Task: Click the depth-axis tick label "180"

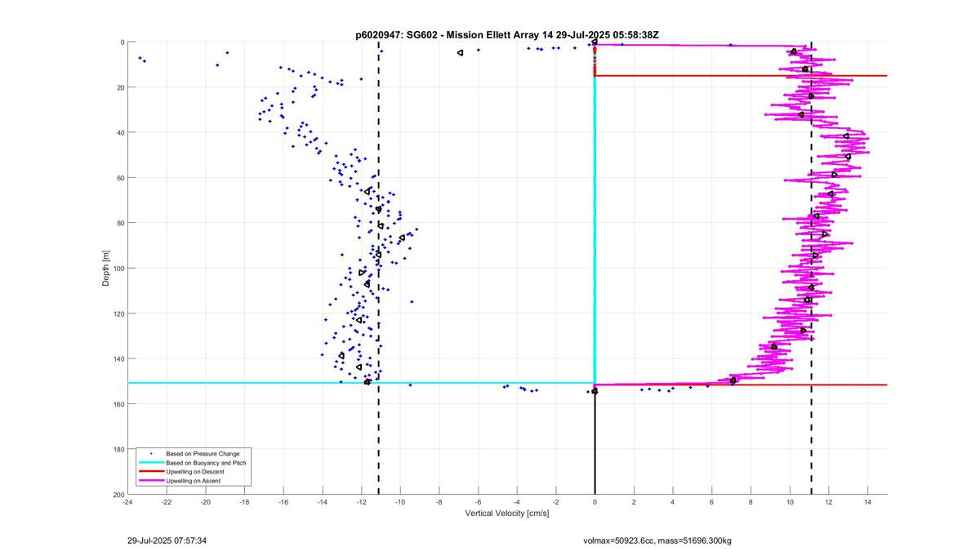Action: click(x=118, y=449)
